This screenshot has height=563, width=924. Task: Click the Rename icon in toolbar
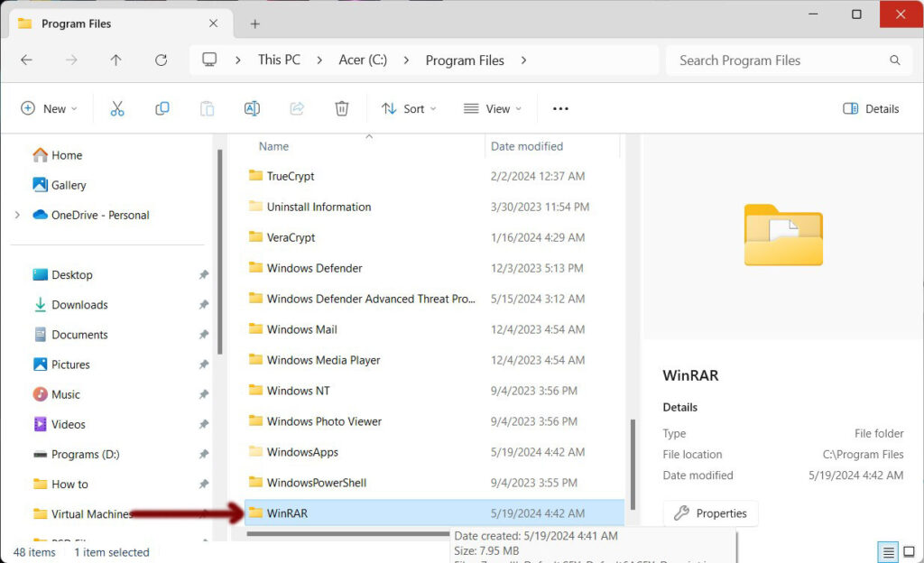(x=252, y=108)
